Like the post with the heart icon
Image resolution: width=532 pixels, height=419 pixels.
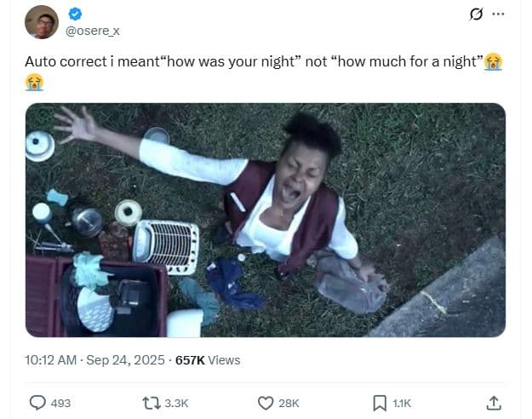click(265, 403)
